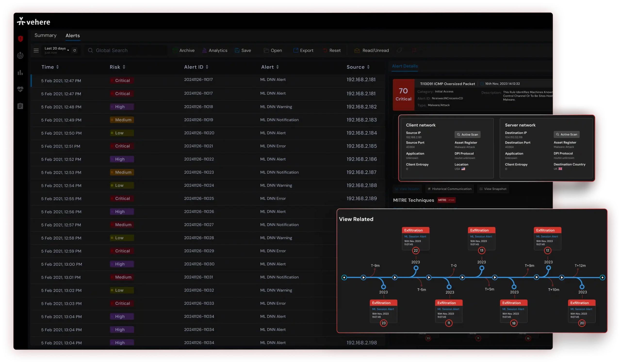Click the red shield sidebar icon
Viewport: 621px width, 364px height.
pyautogui.click(x=20, y=39)
